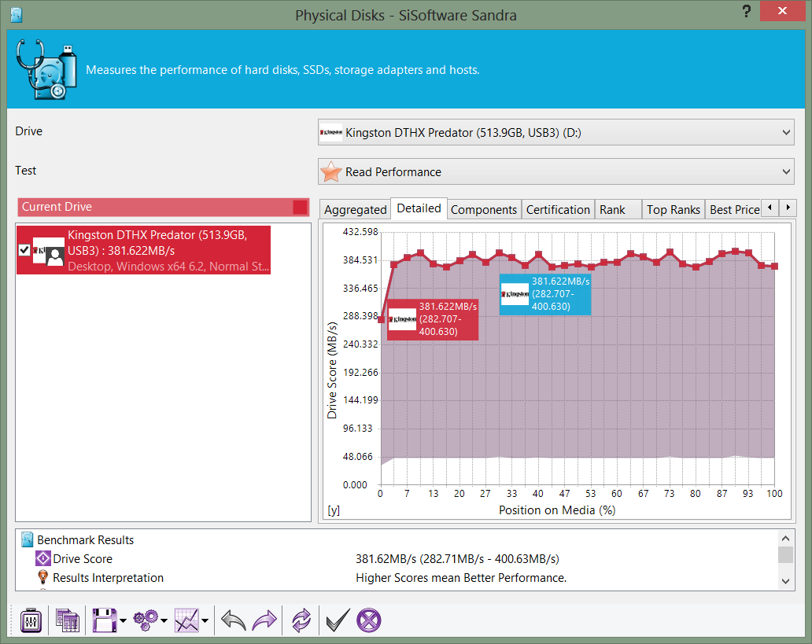The image size is (812, 644).
Task: Switch to the Top Ranks tab
Action: [x=674, y=210]
